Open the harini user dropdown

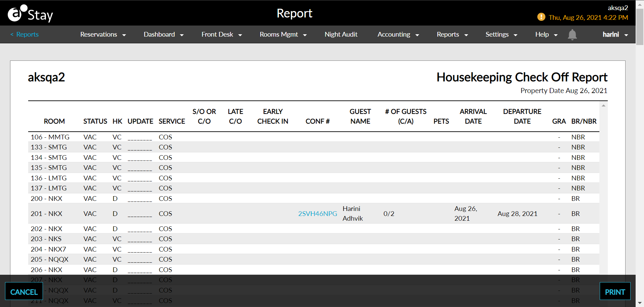[x=615, y=34]
